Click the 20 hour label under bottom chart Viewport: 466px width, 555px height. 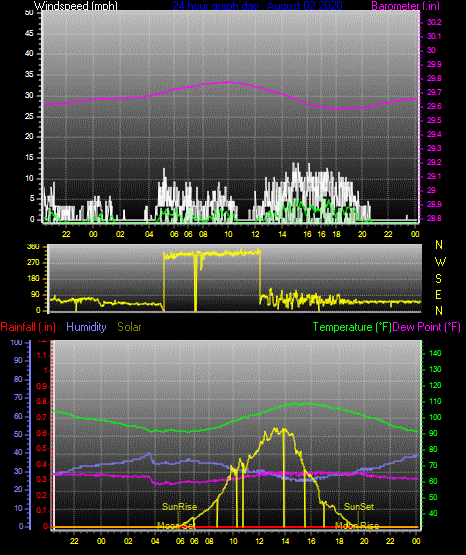(364, 541)
